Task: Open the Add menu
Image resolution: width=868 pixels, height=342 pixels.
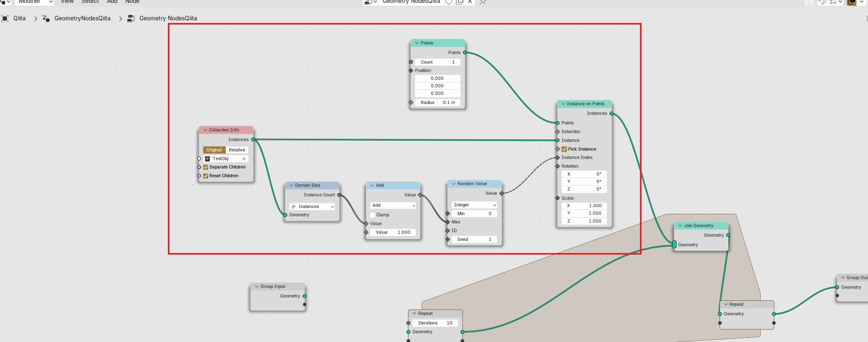Action: coord(112,2)
